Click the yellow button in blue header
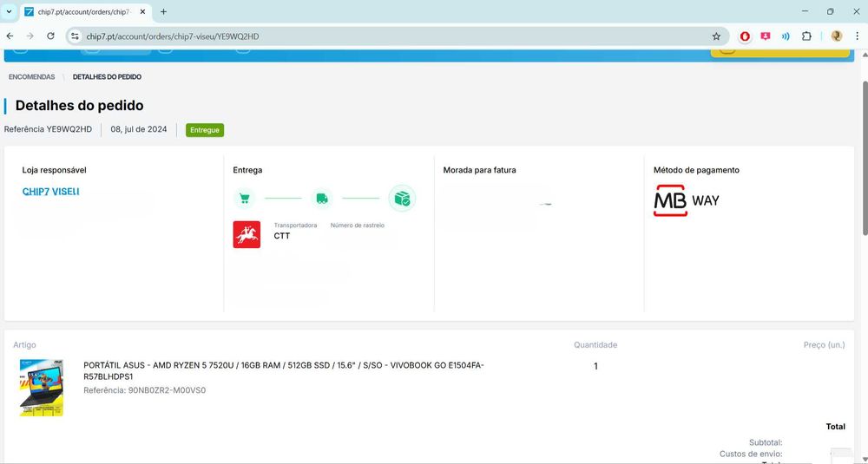 click(779, 52)
